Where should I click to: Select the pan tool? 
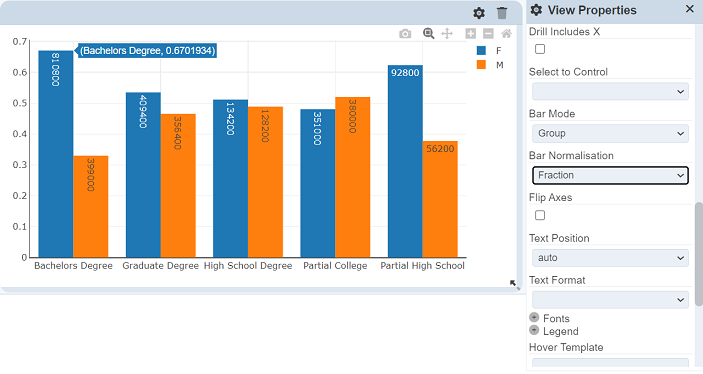[447, 34]
